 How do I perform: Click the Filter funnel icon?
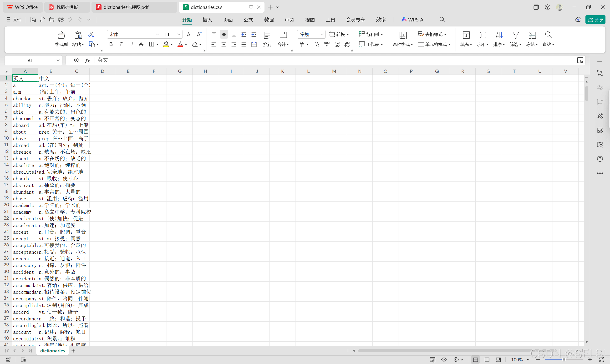pos(515,35)
